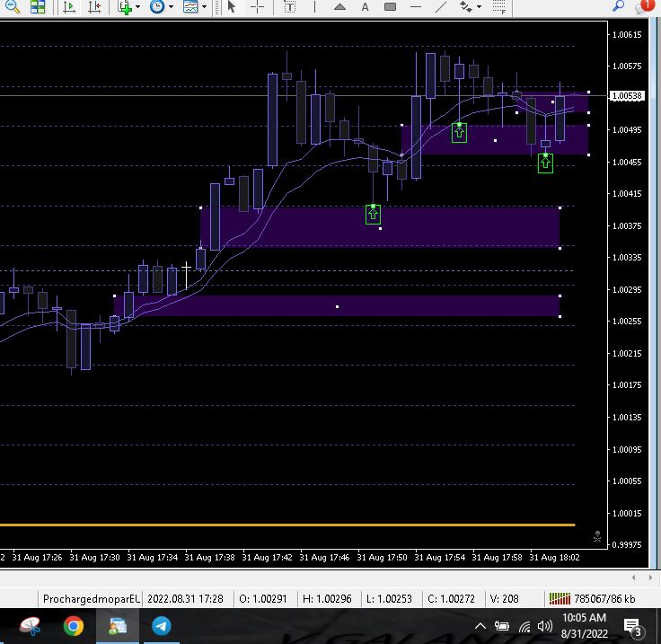Click the 1.00538 current price label

click(627, 96)
